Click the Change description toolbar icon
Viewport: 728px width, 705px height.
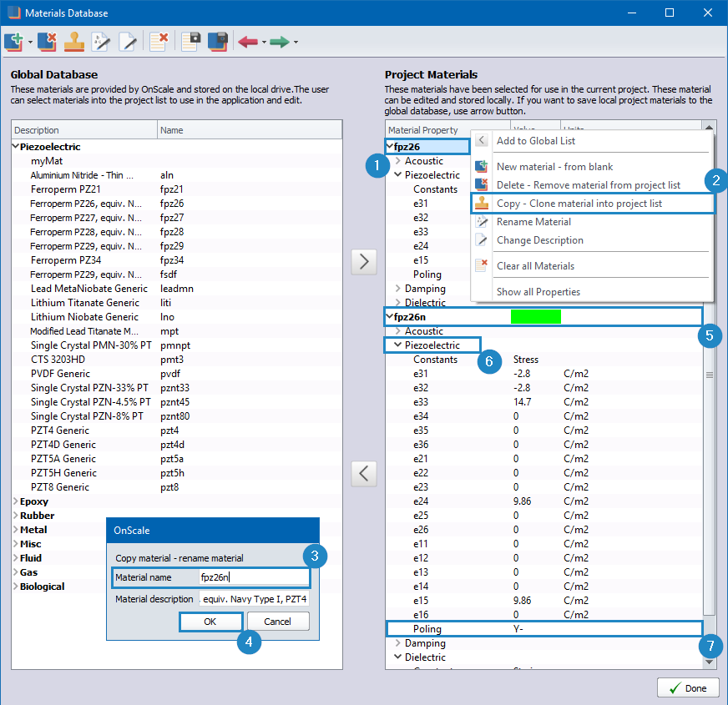[128, 42]
